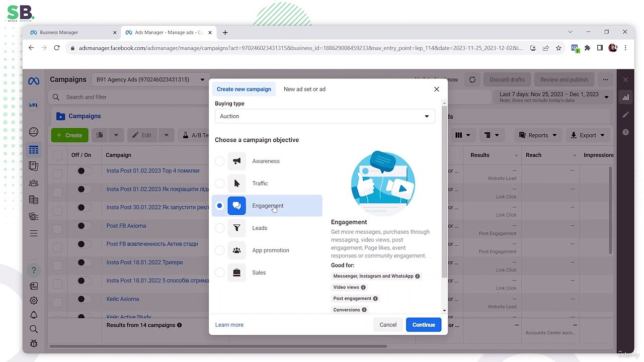Close the Create new campaign dialog
644x362 pixels.
pyautogui.click(x=437, y=89)
